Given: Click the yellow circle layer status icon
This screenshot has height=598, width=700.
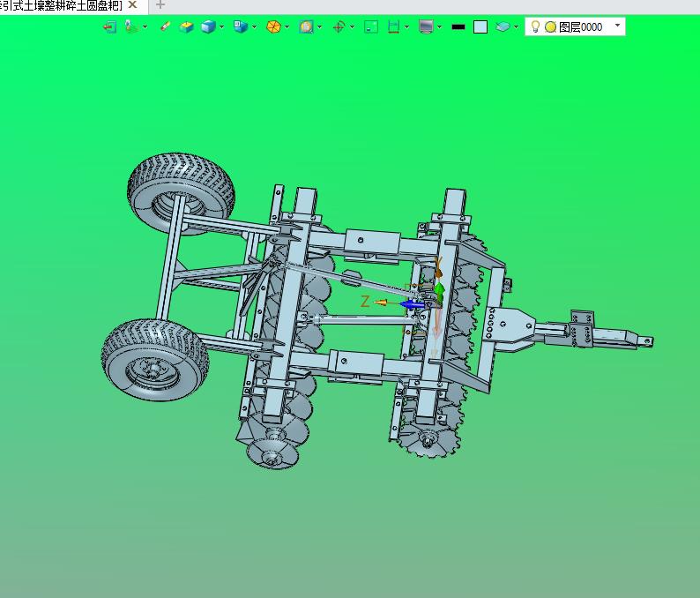Looking at the screenshot, I should 550,27.
